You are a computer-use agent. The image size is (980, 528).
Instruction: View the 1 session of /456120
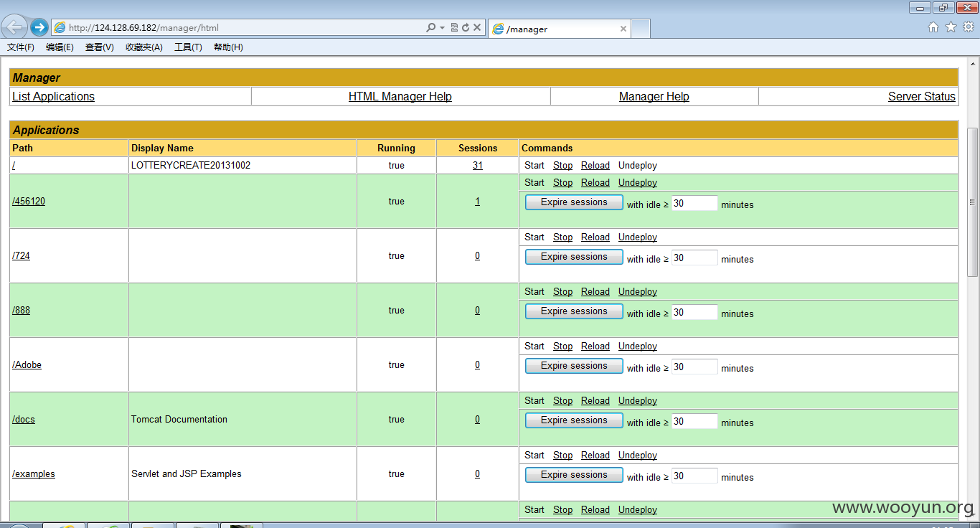(x=477, y=202)
